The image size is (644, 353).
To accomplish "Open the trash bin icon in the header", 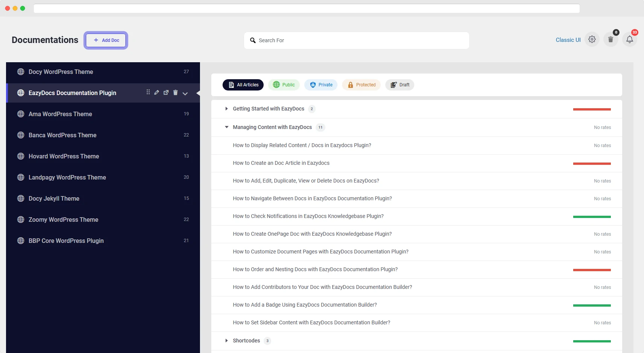I will tap(610, 39).
